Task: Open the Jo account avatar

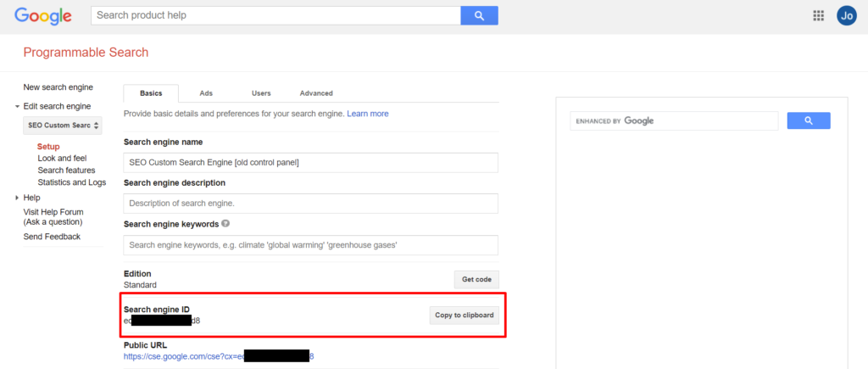Action: pos(847,15)
